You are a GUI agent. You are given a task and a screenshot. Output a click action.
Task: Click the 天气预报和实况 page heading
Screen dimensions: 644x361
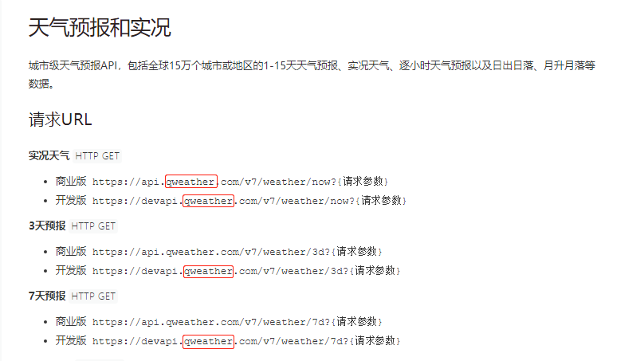(100, 28)
